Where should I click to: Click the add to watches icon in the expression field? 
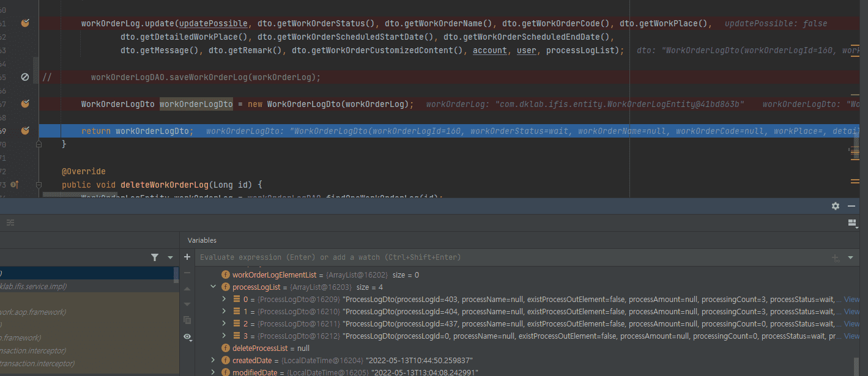[836, 257]
